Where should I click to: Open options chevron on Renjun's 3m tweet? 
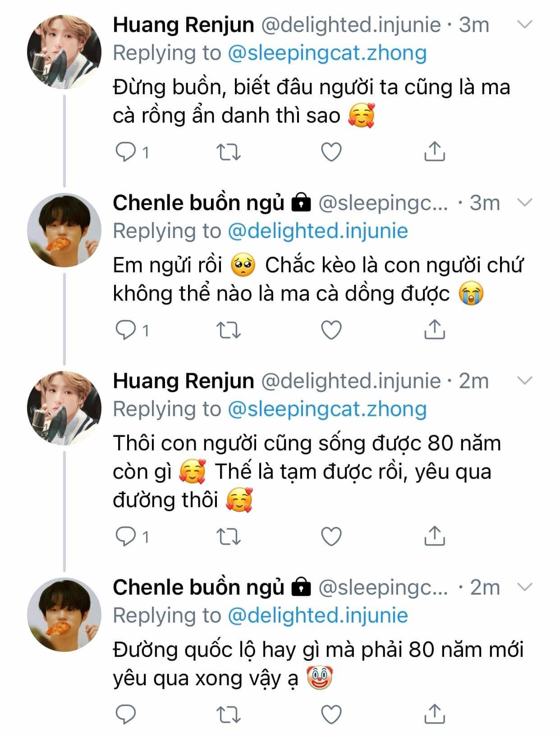click(x=524, y=24)
